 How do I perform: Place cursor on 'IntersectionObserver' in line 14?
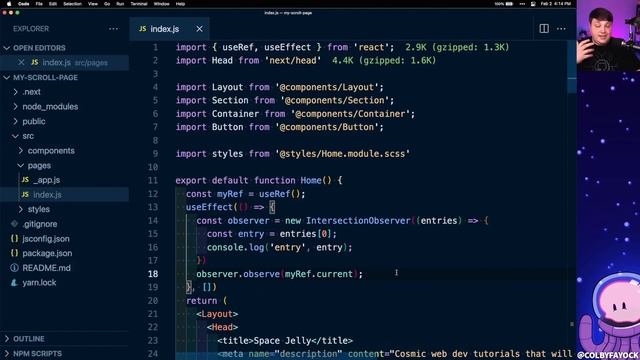point(358,220)
